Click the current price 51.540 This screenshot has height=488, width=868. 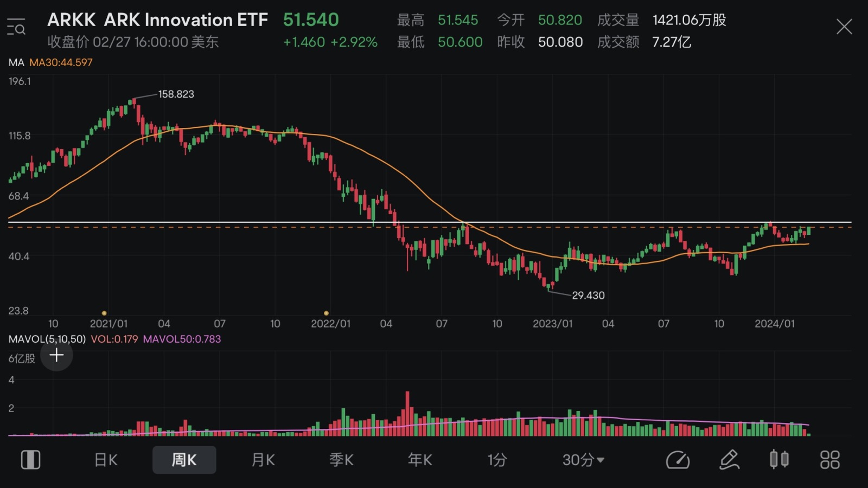(311, 20)
